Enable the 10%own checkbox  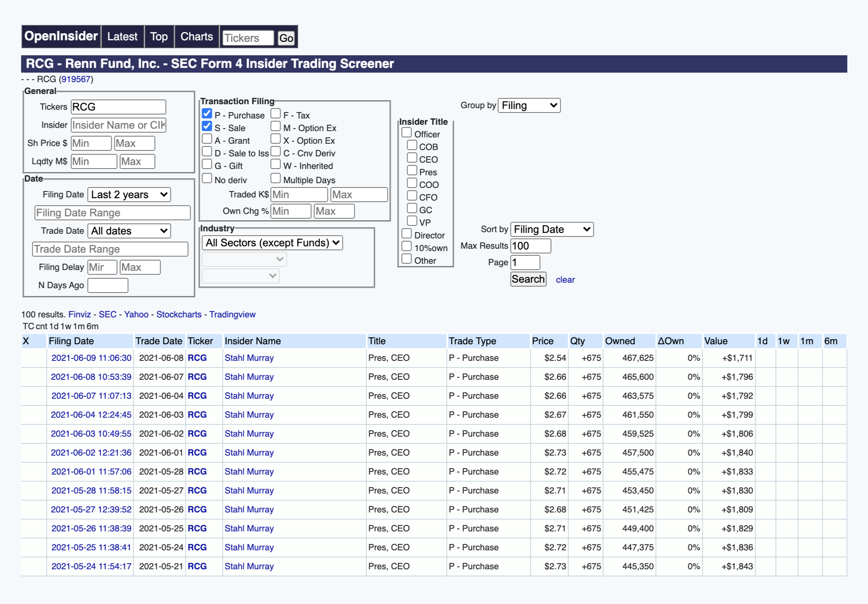406,246
